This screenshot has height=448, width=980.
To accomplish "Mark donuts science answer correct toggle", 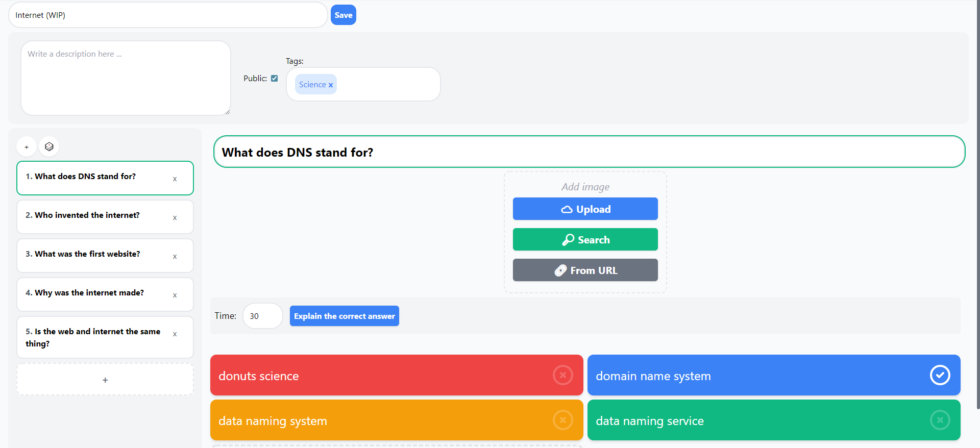I will click(562, 375).
